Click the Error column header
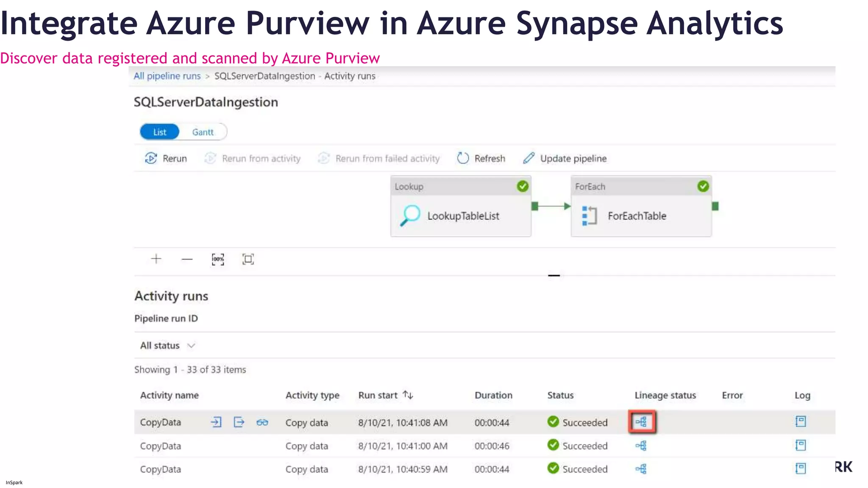This screenshot has width=868, height=488. (732, 395)
